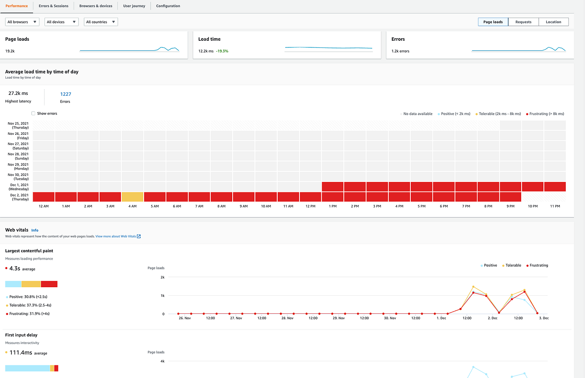Click the 1227 errors link

tap(66, 94)
